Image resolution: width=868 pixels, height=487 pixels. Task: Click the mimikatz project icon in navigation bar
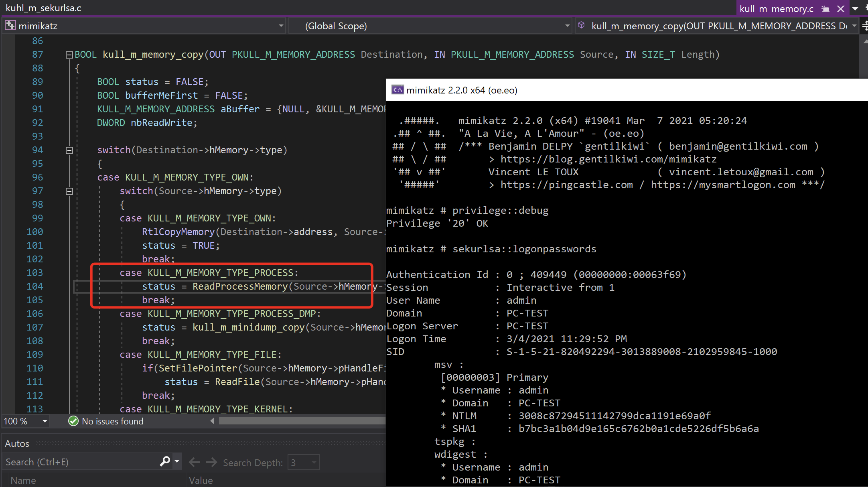10,26
